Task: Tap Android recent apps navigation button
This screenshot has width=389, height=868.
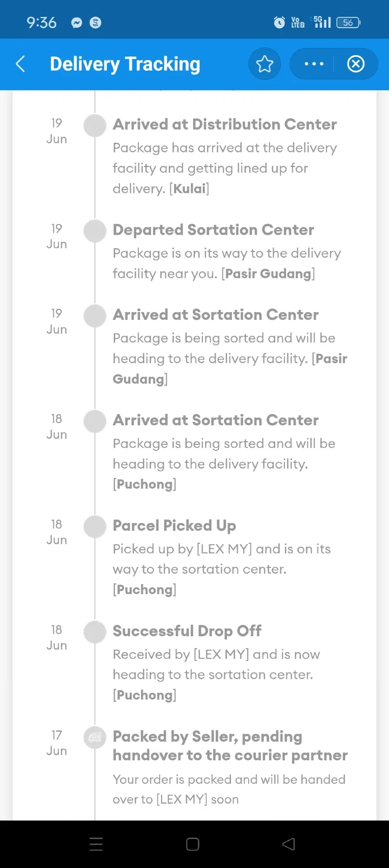Action: 96,844
